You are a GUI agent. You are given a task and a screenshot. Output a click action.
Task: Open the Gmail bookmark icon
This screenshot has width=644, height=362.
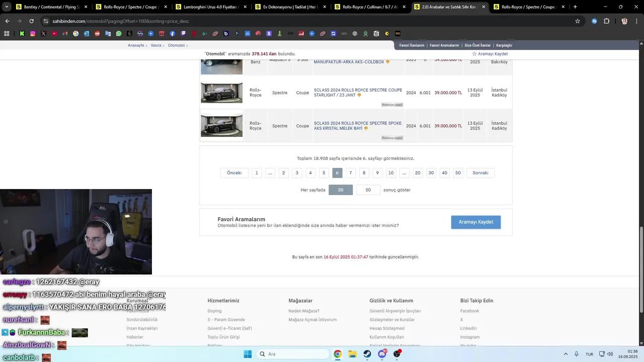pos(65,34)
